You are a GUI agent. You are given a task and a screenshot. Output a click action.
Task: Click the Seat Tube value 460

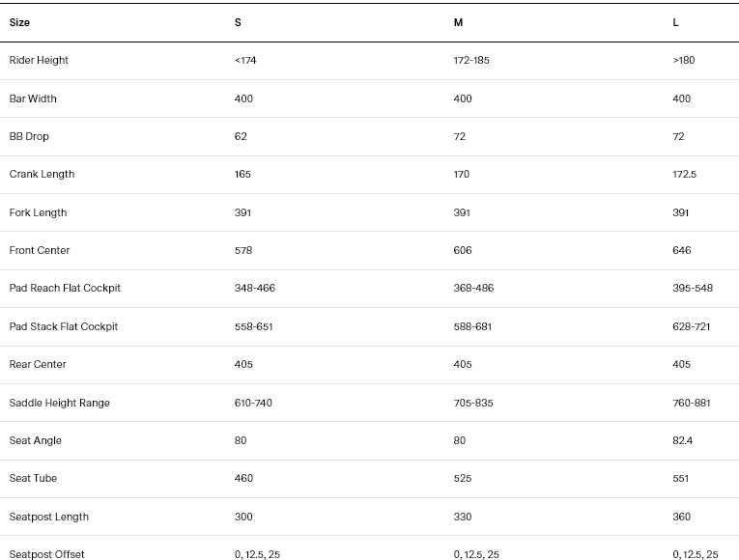click(243, 478)
